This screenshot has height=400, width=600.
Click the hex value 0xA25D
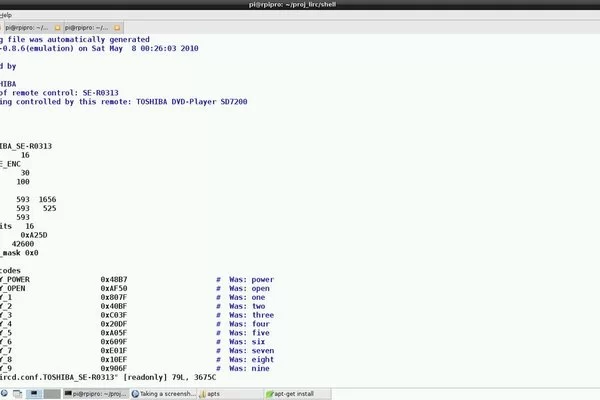(34, 235)
